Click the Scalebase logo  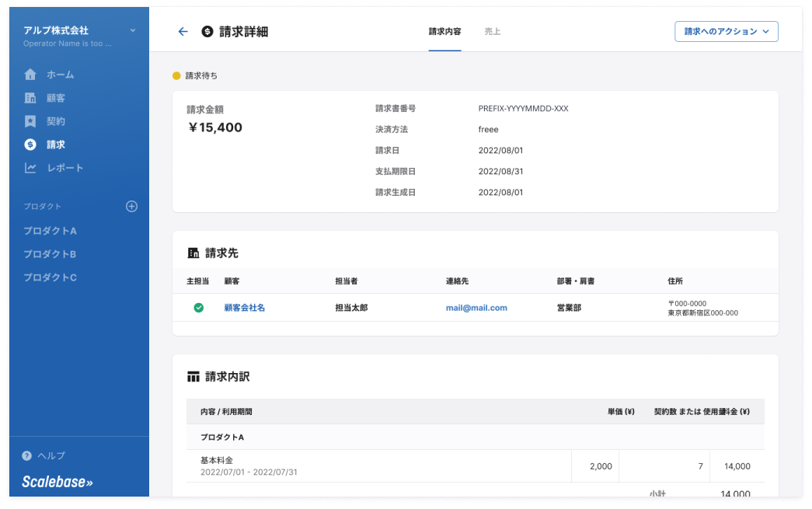[x=57, y=482]
